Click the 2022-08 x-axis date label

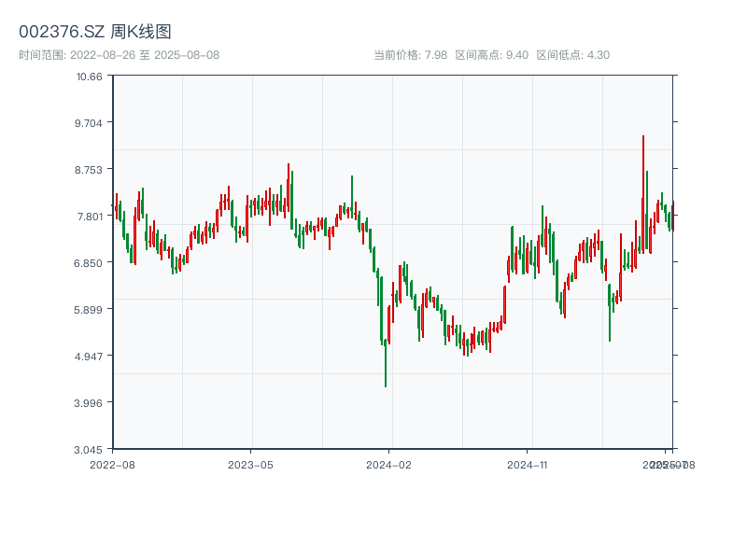(x=112, y=464)
